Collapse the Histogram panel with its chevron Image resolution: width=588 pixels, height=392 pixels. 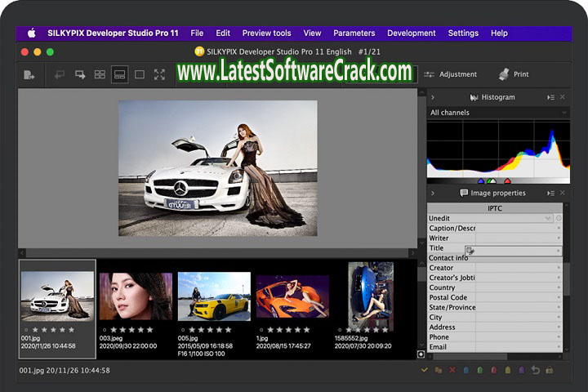click(x=433, y=97)
